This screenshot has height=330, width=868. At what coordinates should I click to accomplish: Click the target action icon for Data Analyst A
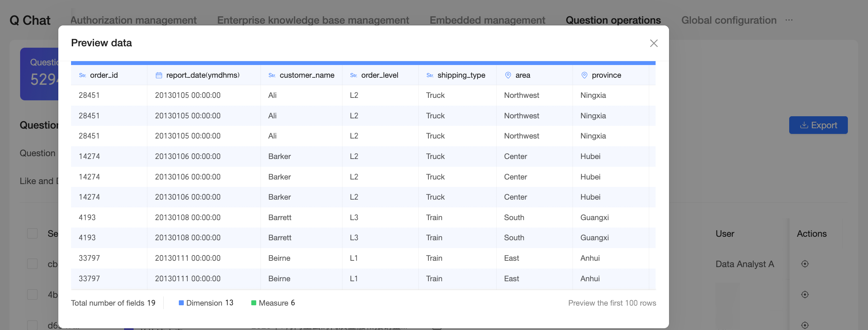[x=805, y=264]
